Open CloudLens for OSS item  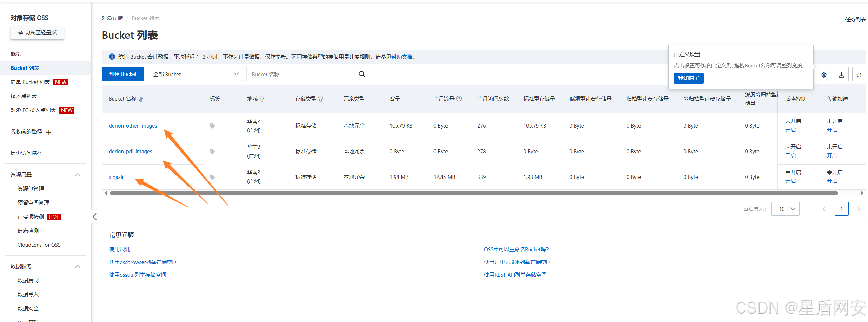tap(39, 245)
